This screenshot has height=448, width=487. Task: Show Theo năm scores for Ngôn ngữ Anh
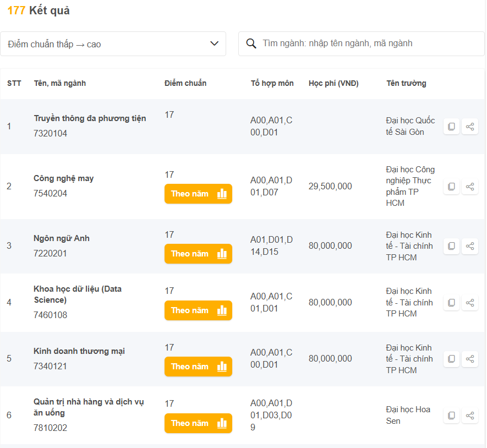(198, 254)
